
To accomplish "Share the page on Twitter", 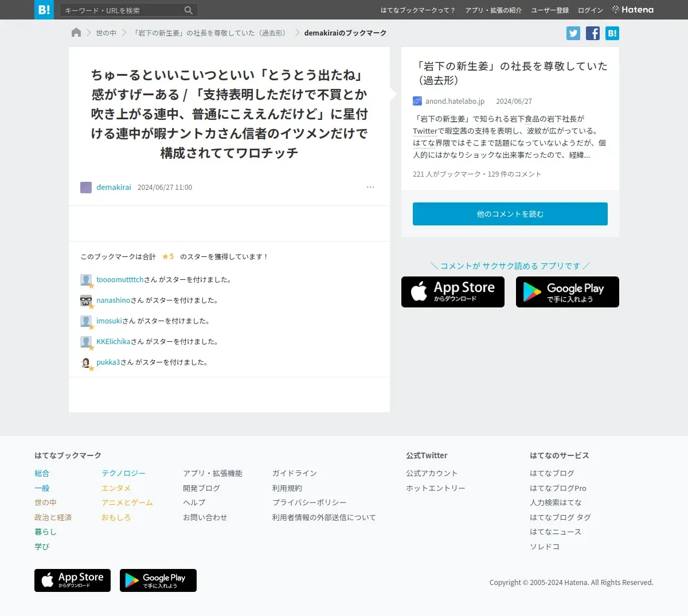I will [x=573, y=33].
